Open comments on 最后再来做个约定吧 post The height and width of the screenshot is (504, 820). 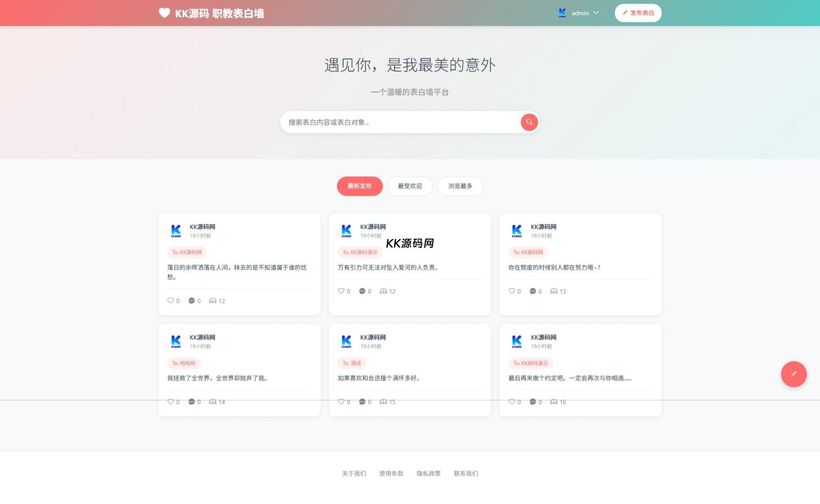click(533, 402)
